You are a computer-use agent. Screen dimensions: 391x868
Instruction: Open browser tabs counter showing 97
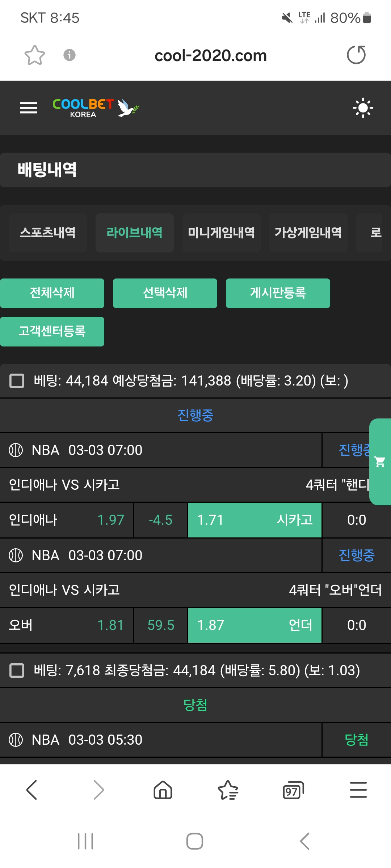point(293,790)
